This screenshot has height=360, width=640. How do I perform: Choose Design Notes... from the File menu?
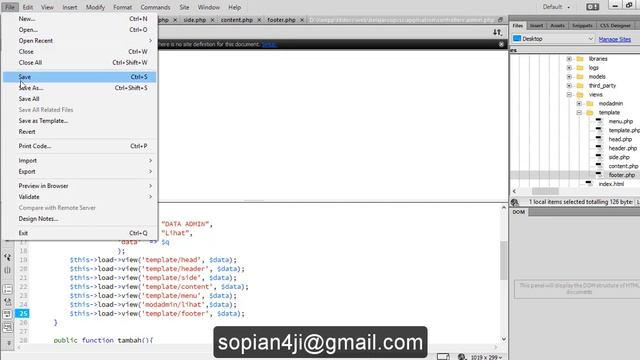point(80,219)
